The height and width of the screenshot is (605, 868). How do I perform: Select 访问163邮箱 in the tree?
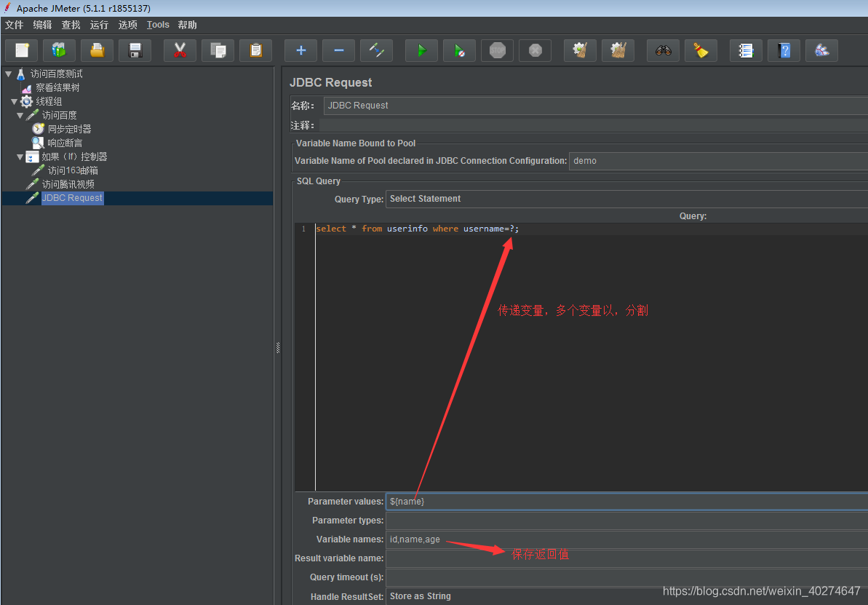pyautogui.click(x=73, y=170)
